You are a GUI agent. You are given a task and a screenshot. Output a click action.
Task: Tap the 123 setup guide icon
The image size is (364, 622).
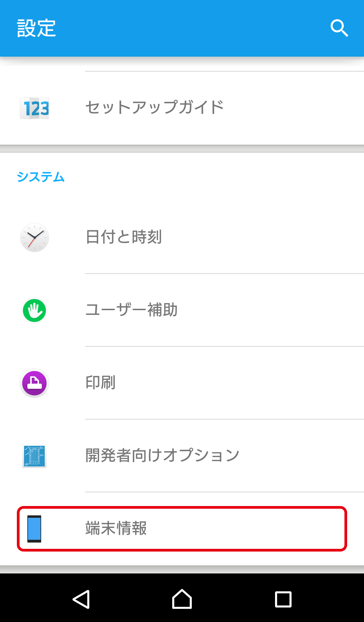(34, 108)
